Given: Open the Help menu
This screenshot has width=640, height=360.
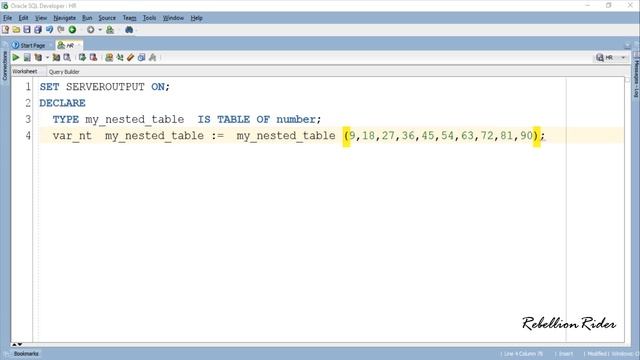Looking at the screenshot, I should [x=197, y=18].
